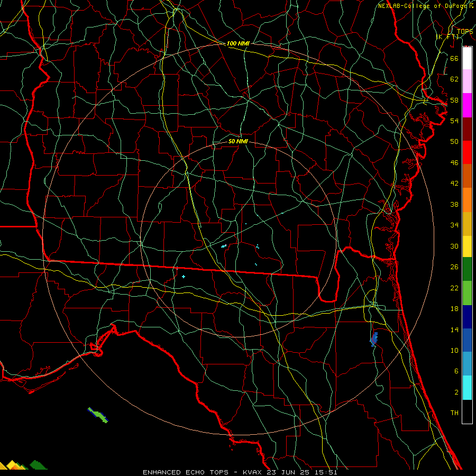Viewport: 476px width, 476px height.
Task: Click the dark green echo at bottom-left
Action: click(x=38, y=465)
